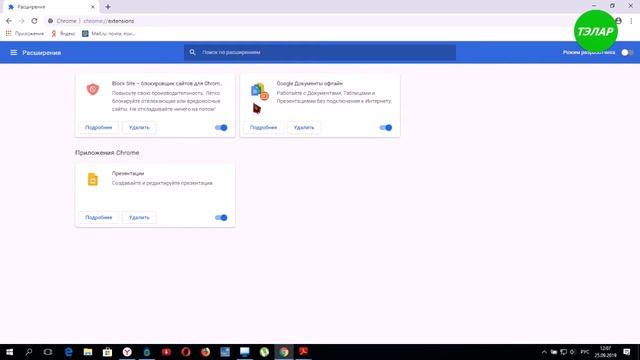Open Windows taskbar search
Image resolution: width=640 pixels, height=360 pixels.
point(29,352)
